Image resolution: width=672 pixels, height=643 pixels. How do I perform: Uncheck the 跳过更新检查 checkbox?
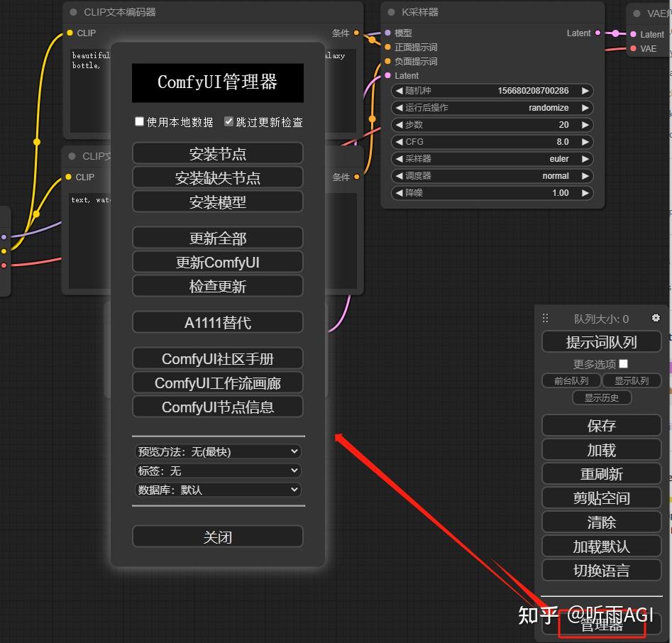click(229, 122)
